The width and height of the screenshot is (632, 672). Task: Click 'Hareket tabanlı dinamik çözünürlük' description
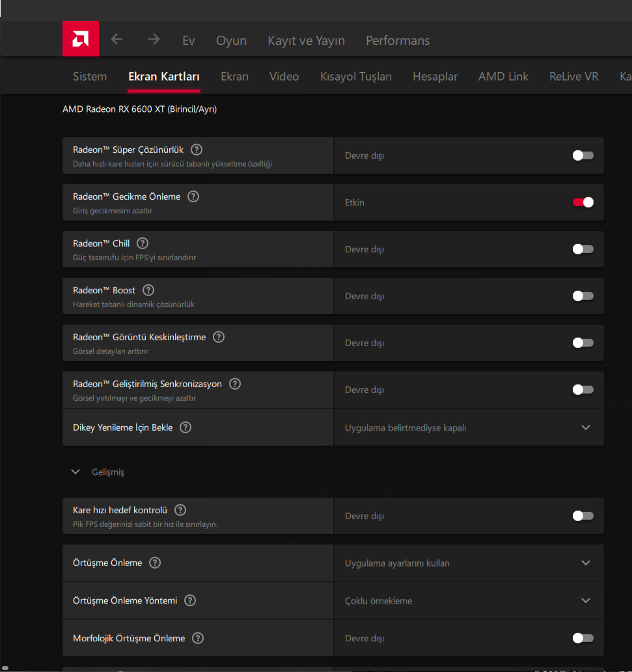click(x=134, y=304)
